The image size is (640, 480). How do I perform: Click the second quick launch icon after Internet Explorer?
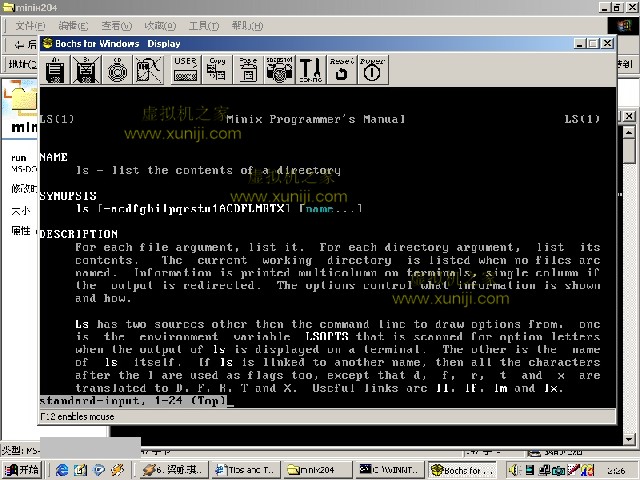(80, 470)
